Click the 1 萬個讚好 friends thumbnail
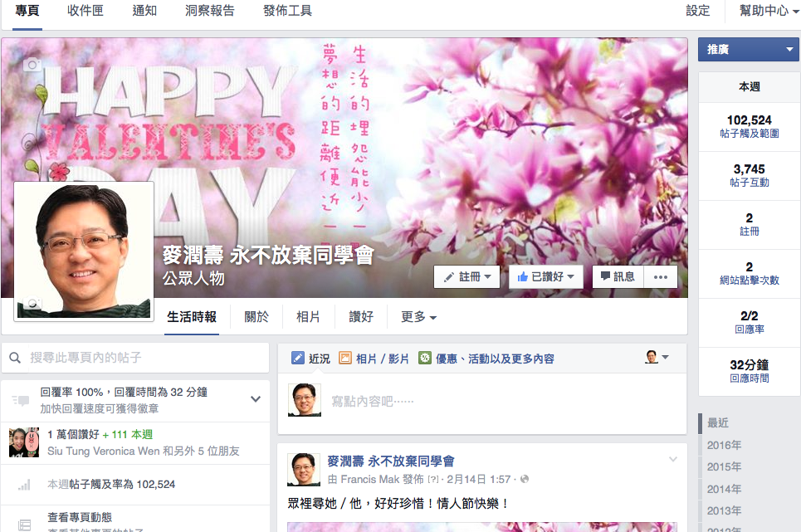This screenshot has width=801, height=532. tap(24, 442)
